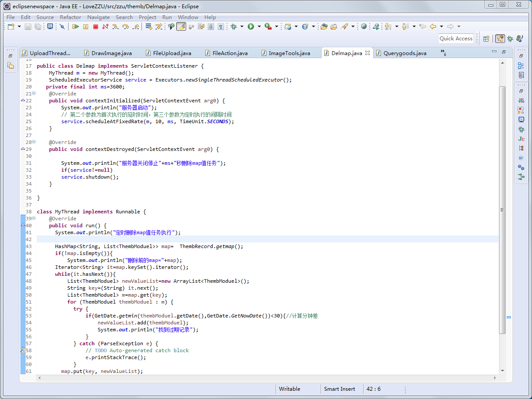Click the Open Type folder icon
The height and width of the screenshot is (399, 532).
click(x=324, y=27)
